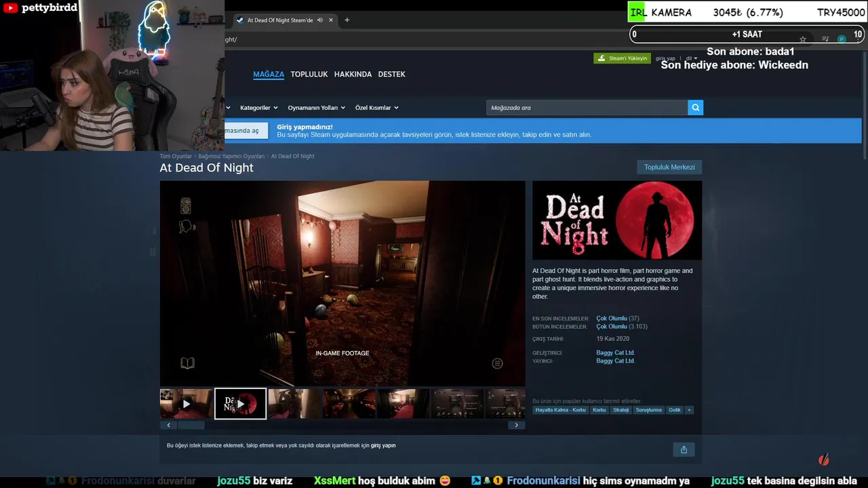Screen dimensions: 868x488
Task: Click the share icon button below the media
Action: coord(684,449)
